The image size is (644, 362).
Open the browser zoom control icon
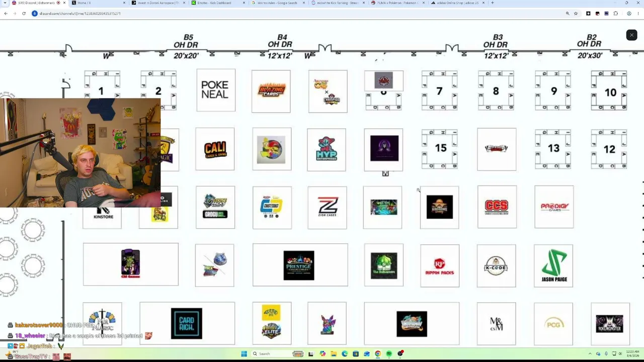(568, 14)
